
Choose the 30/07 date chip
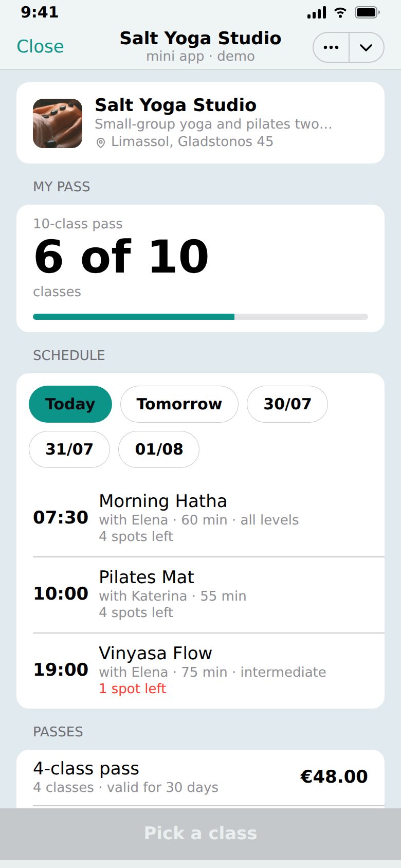[287, 404]
